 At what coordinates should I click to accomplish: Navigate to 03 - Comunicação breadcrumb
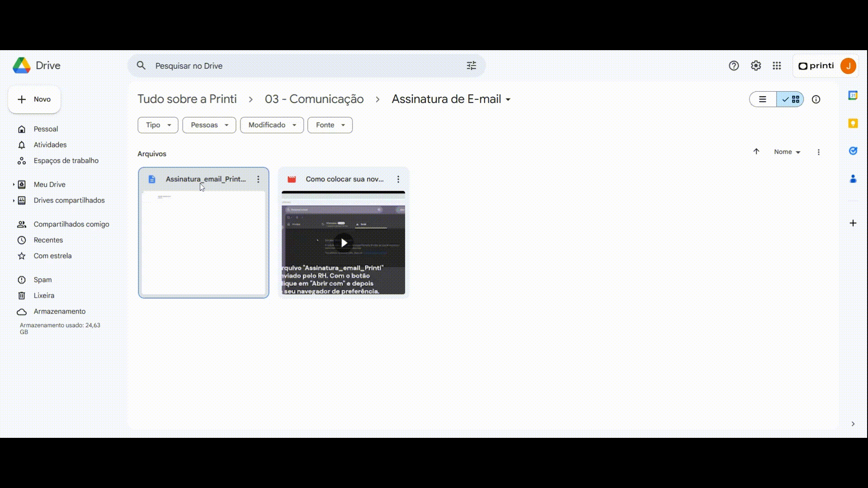[x=314, y=99]
